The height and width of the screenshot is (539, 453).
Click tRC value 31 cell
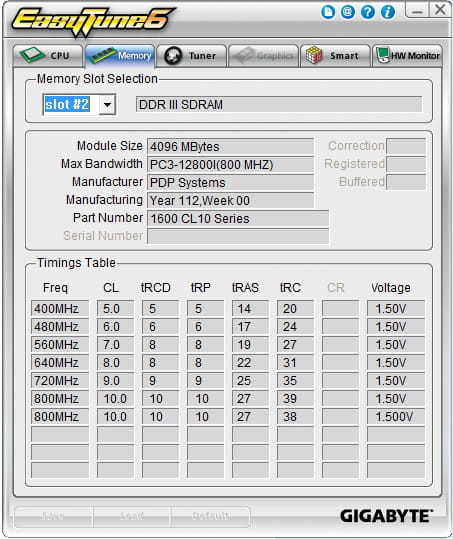point(295,362)
